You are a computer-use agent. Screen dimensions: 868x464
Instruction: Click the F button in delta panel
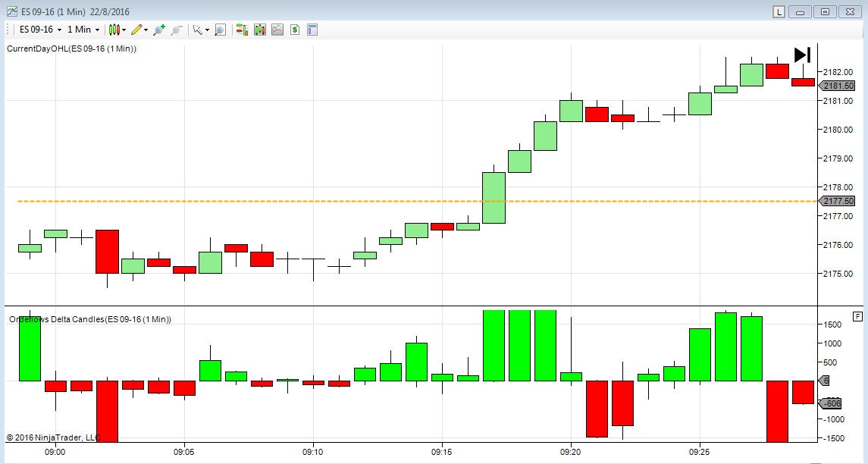pos(857,317)
